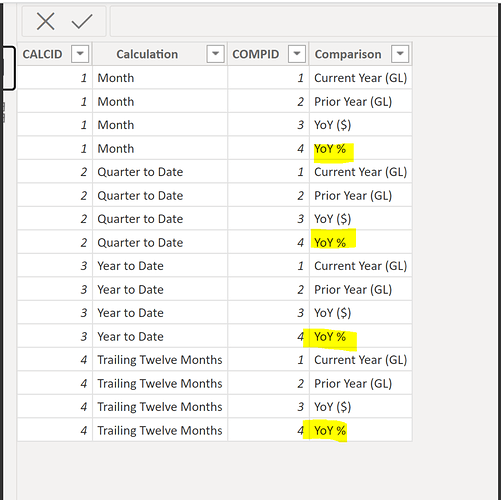Select the Calculation column header
501x500 pixels.
pyautogui.click(x=147, y=54)
